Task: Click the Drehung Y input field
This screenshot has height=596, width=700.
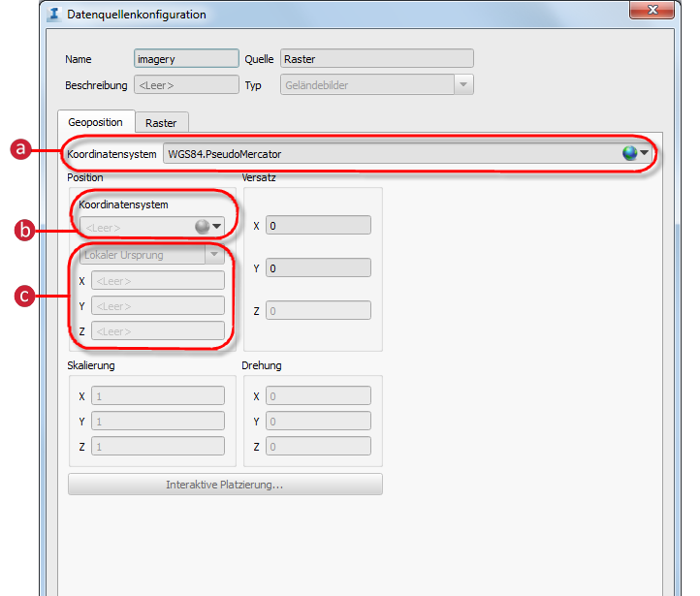Action: (318, 422)
